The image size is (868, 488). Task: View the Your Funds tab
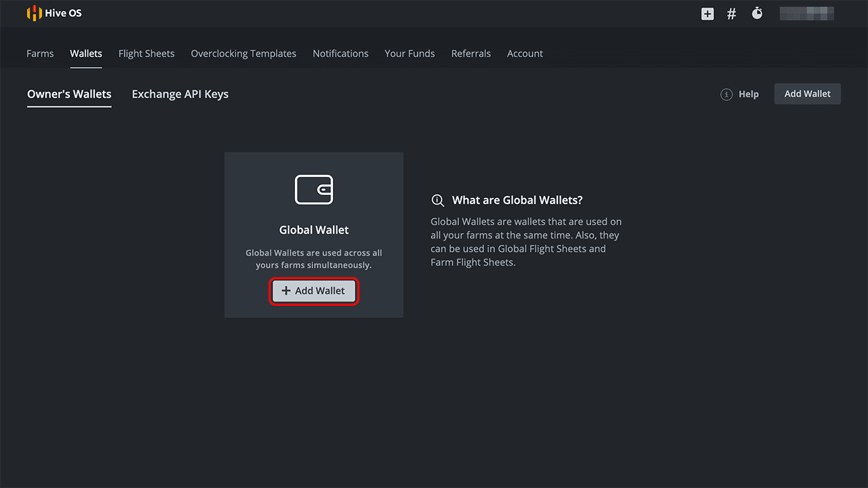[410, 54]
